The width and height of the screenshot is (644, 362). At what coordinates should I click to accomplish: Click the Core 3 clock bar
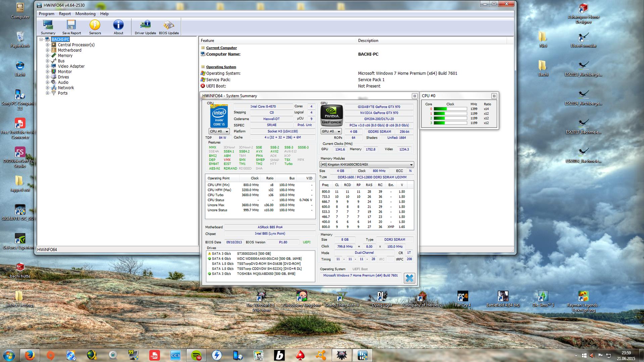click(x=450, y=123)
